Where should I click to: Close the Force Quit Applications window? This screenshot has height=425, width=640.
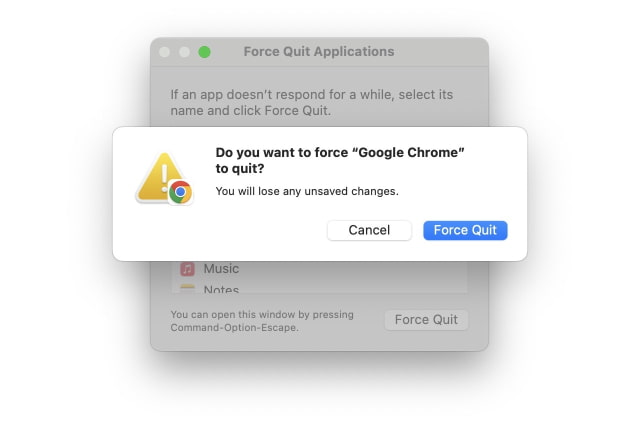pyautogui.click(x=167, y=52)
